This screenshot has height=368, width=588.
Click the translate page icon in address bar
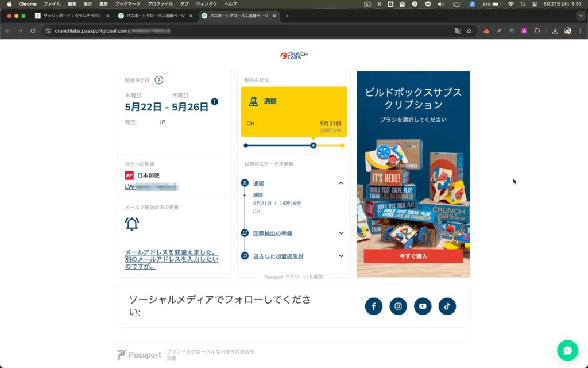(x=458, y=31)
